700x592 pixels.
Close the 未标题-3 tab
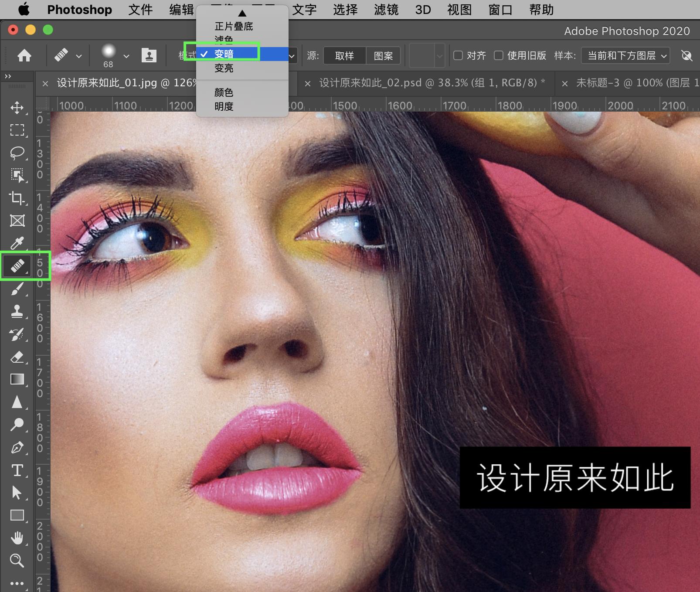pos(565,83)
